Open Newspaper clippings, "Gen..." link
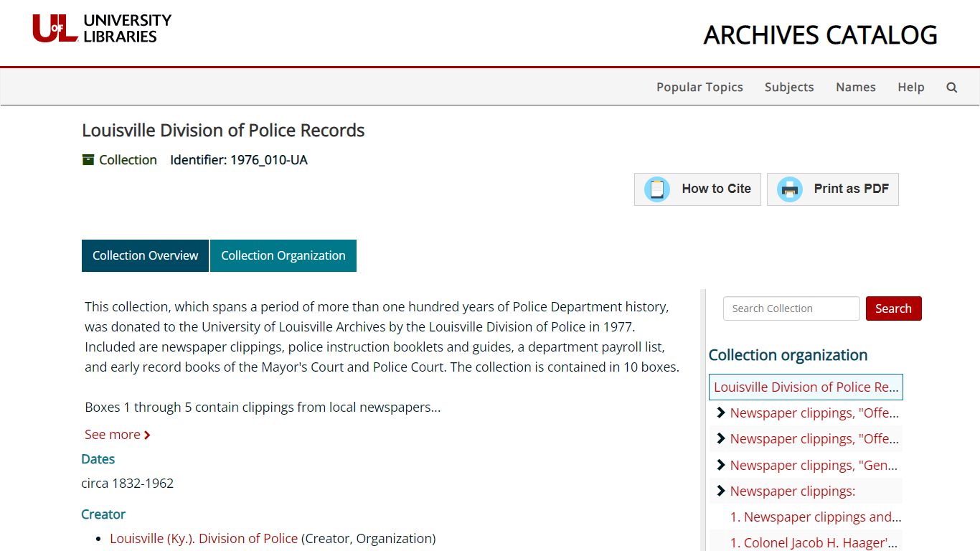The height and width of the screenshot is (551, 980). point(814,465)
